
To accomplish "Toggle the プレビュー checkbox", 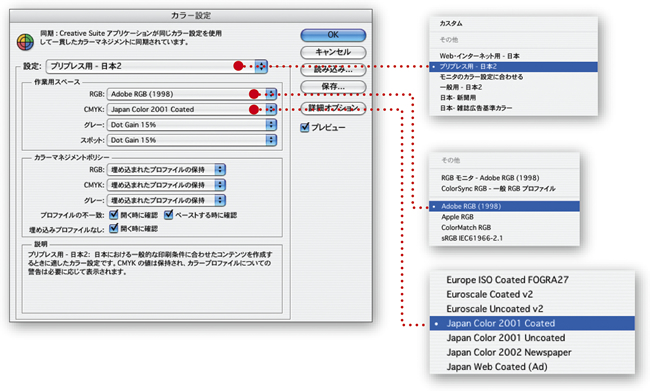I will [305, 127].
